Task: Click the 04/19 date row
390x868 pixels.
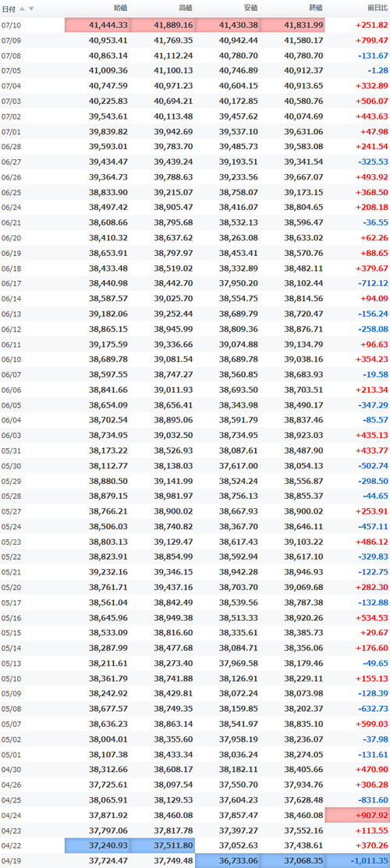Action: point(195,860)
